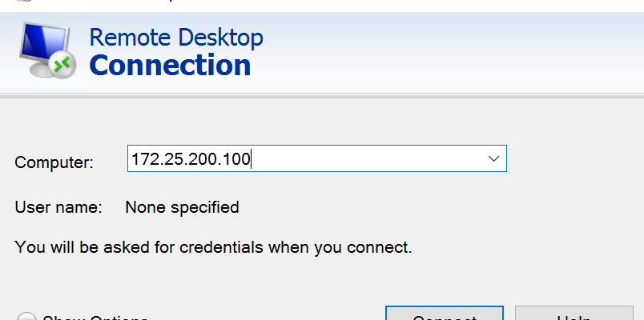Place cursor after 172.25.200.100 text

251,158
